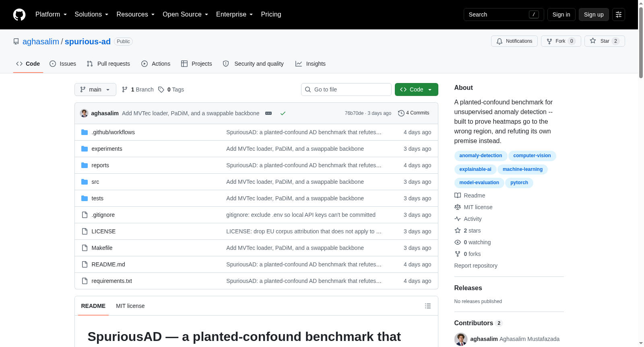Viewport: 644px width, 347px height.
Task: Click the branch icon next to 1 Branch
Action: click(x=125, y=89)
